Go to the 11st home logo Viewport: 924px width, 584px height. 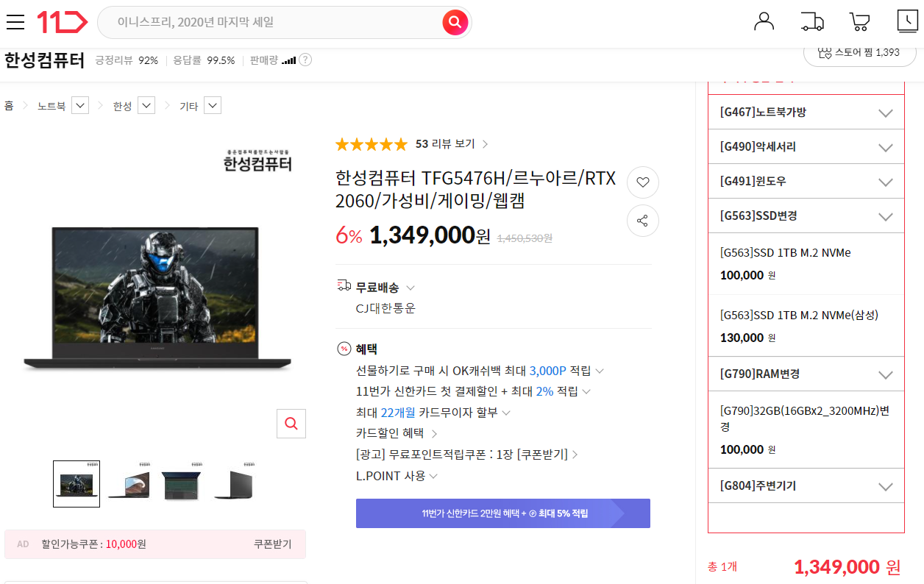point(63,22)
